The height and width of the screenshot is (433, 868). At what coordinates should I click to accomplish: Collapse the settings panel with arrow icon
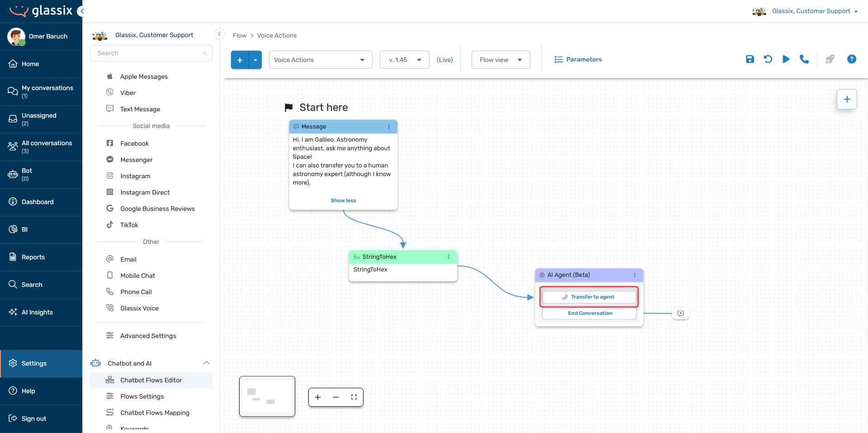(x=219, y=34)
